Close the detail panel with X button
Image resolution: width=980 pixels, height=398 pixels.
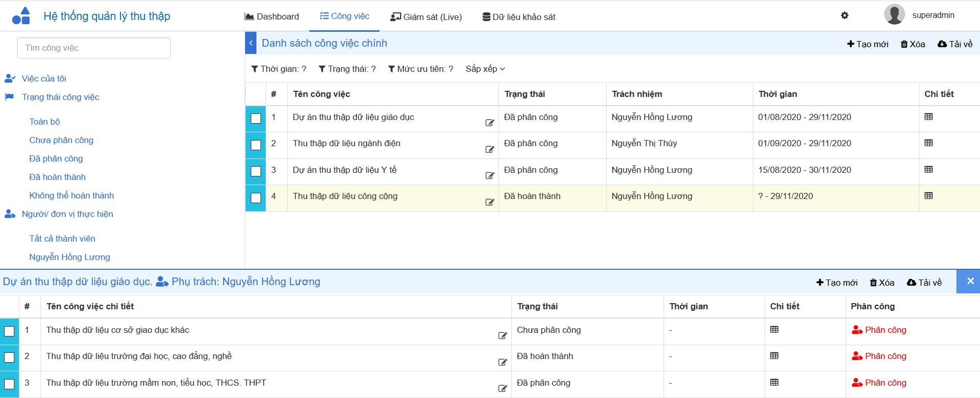[x=970, y=281]
